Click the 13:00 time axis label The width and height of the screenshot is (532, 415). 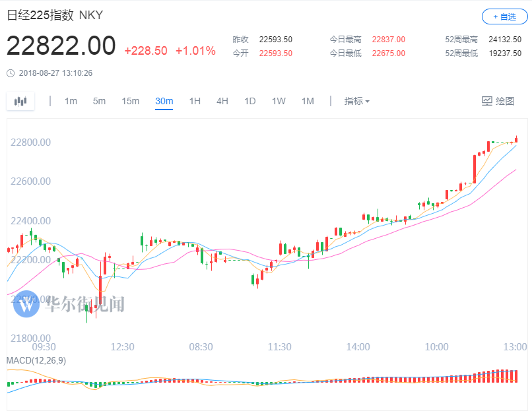[515, 347]
